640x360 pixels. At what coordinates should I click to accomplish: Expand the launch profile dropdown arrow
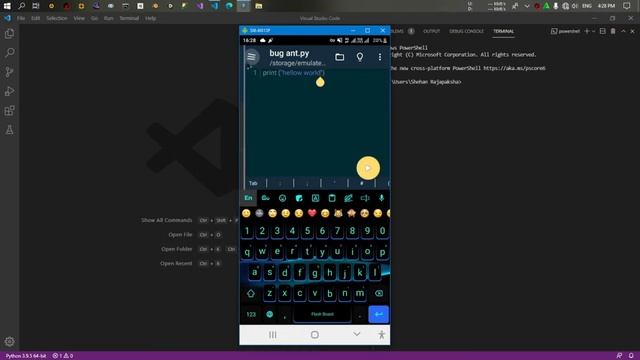[593, 31]
